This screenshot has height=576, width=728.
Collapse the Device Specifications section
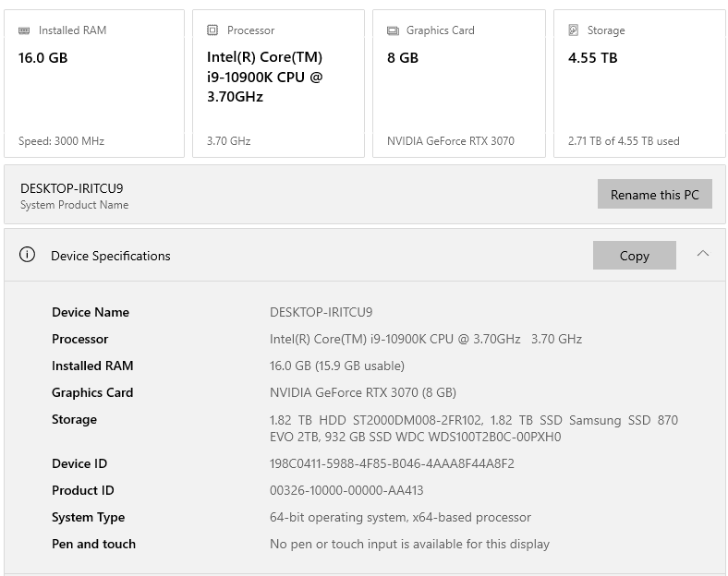coord(703,254)
